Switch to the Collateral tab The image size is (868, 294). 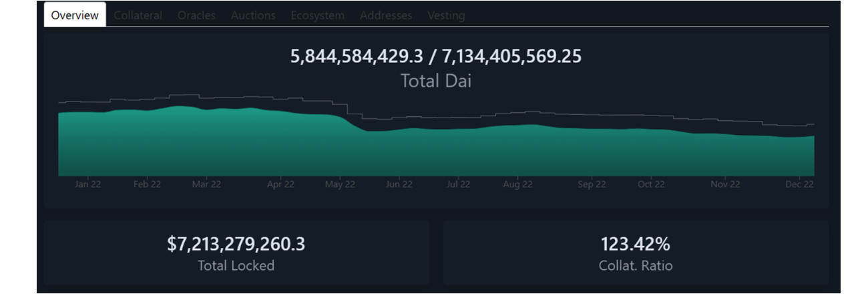(138, 15)
